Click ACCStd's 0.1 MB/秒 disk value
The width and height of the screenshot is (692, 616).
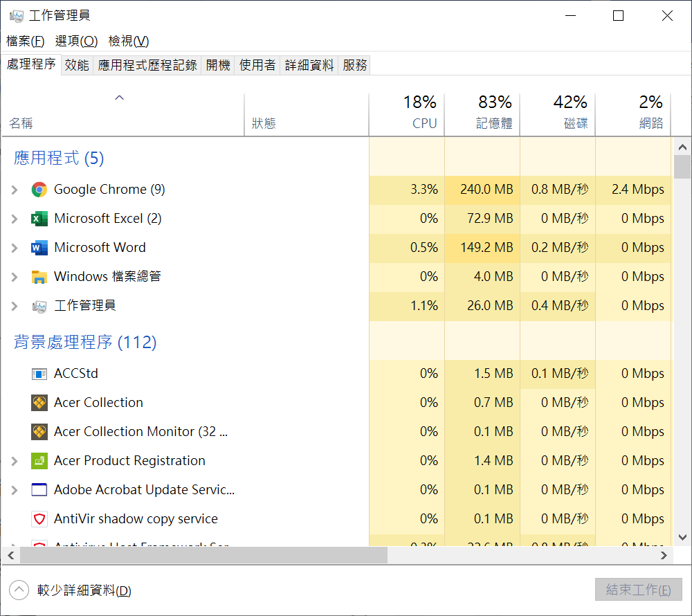coord(560,374)
